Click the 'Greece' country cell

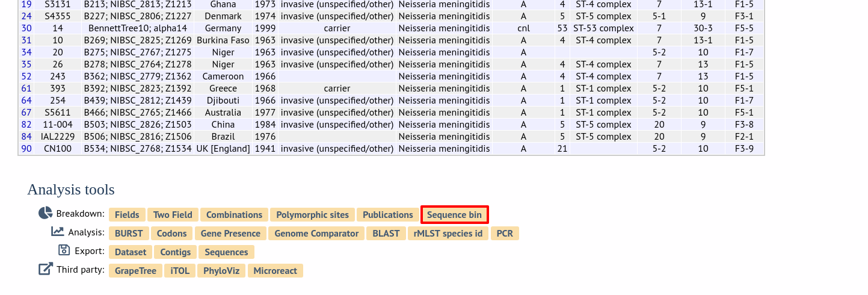[x=223, y=88]
